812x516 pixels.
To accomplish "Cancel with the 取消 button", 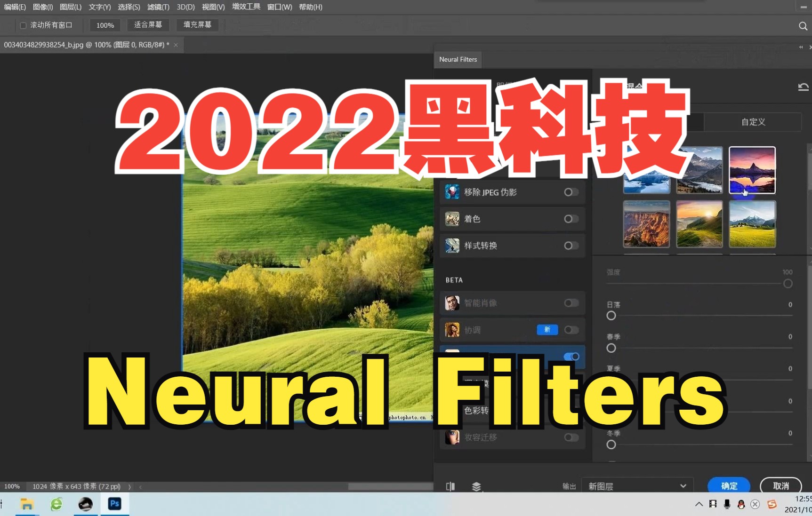I will pos(781,486).
